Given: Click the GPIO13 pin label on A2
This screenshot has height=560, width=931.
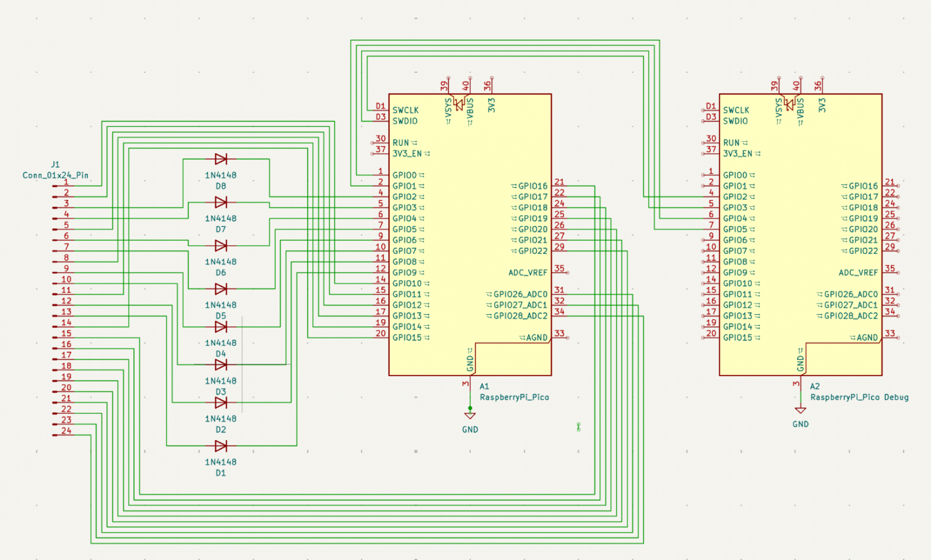Looking at the screenshot, I should pos(738,316).
